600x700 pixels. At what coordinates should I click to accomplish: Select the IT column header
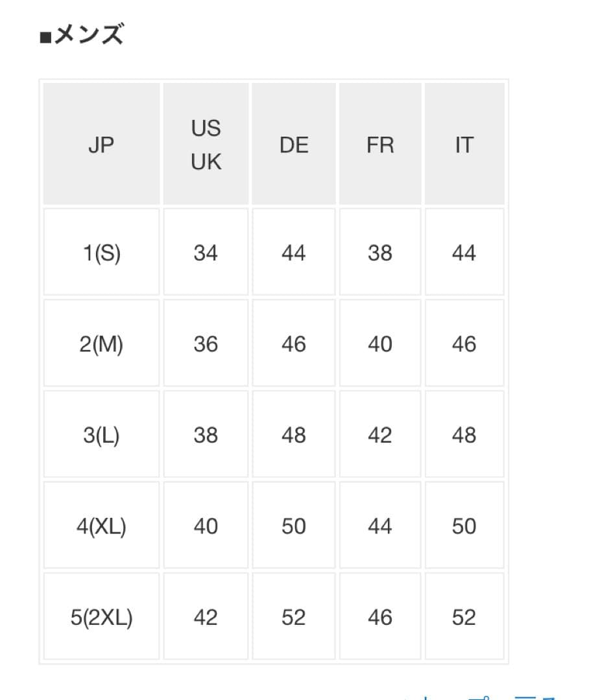(x=464, y=145)
